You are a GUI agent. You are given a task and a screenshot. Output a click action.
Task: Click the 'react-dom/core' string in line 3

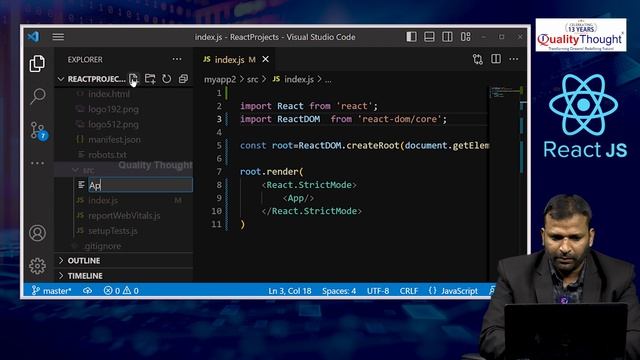click(400, 119)
